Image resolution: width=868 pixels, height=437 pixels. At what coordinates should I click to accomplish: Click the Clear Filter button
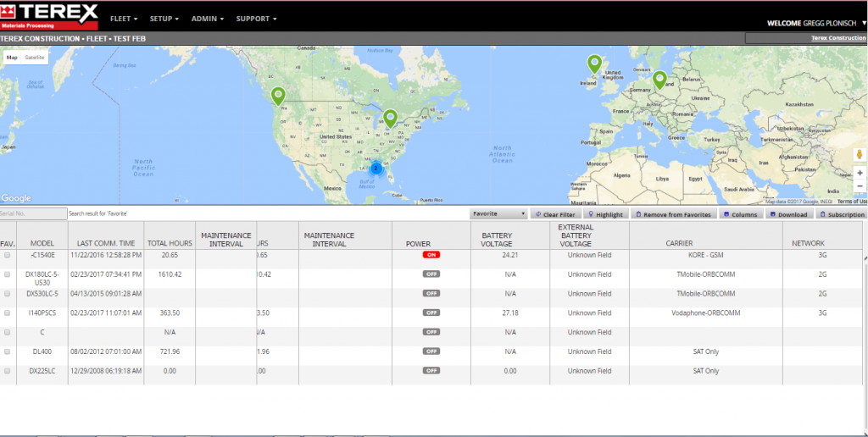(x=556, y=214)
